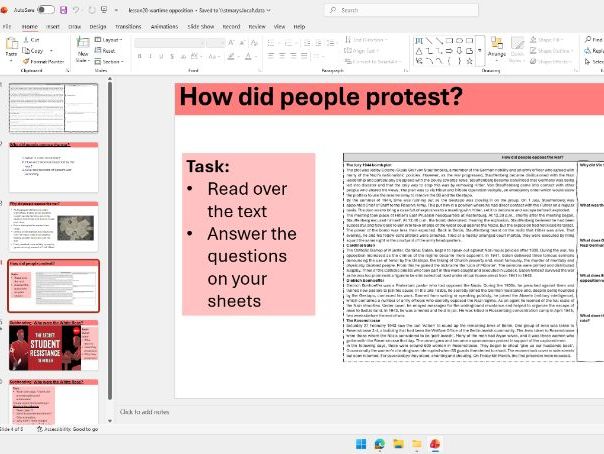
Task: Switch to the Animations tab
Action: click(x=164, y=27)
